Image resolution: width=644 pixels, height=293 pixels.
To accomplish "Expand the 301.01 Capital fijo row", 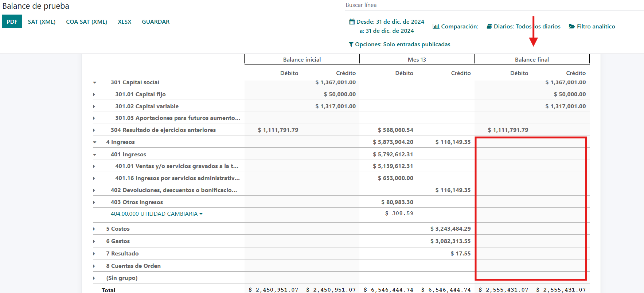I will coord(94,94).
